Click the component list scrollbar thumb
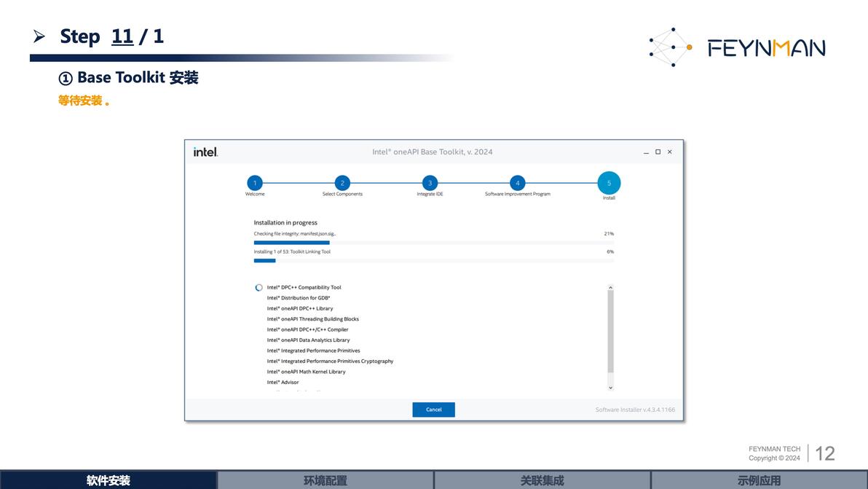This screenshot has height=489, width=868. click(x=611, y=331)
